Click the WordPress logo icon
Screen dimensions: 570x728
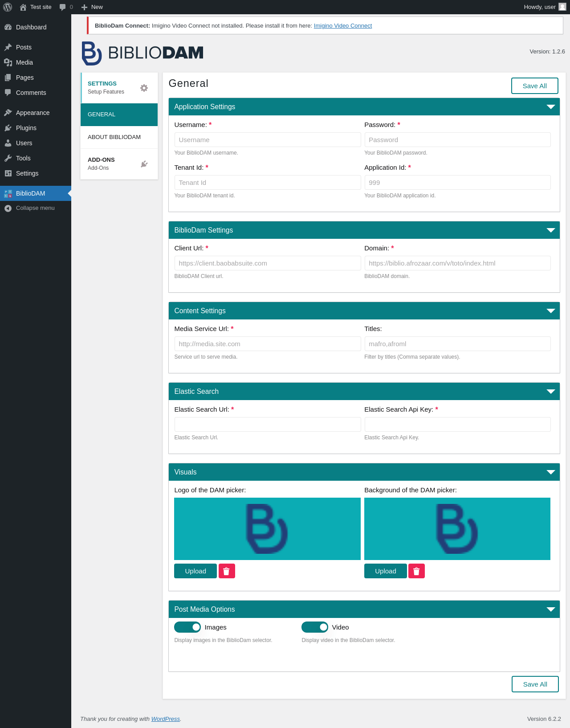[8, 7]
